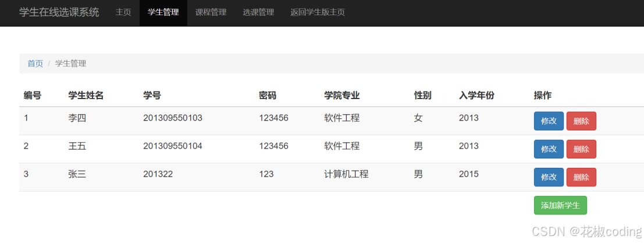This screenshot has height=243, width=644.
Task: Click the 学号 column header
Action: 152,96
